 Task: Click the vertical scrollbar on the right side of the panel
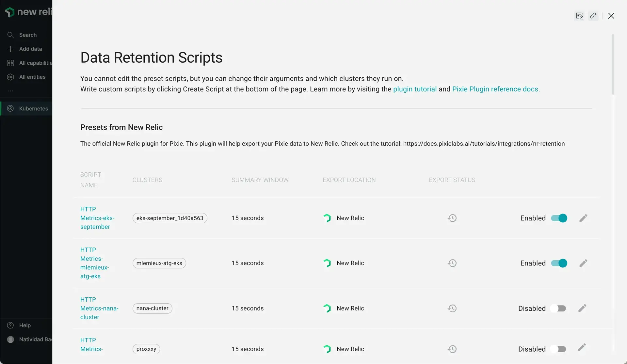point(613,64)
